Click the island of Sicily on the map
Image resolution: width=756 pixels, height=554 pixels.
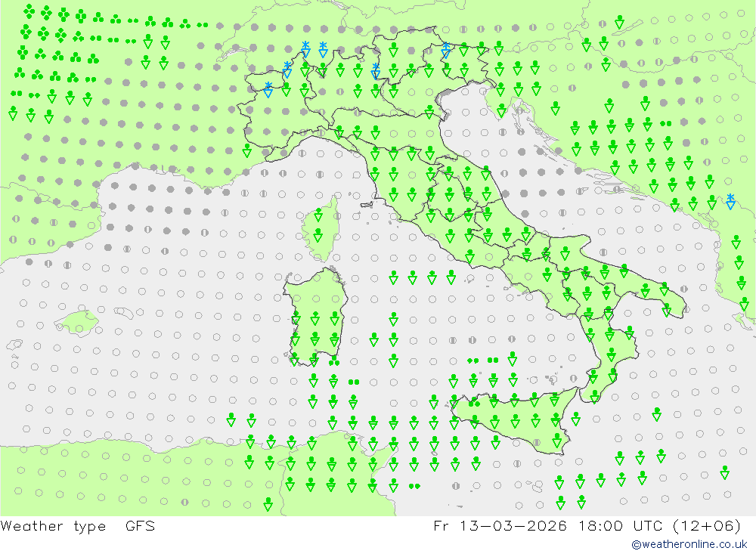[516, 419]
